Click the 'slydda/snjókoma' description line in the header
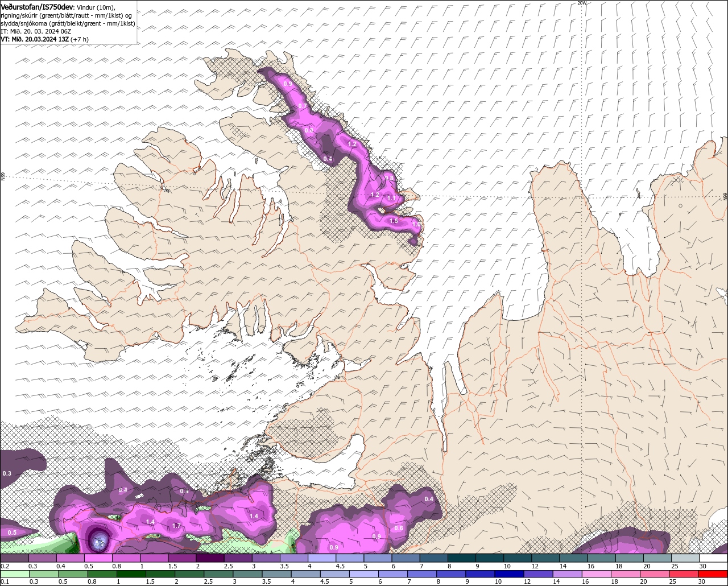 coord(68,23)
